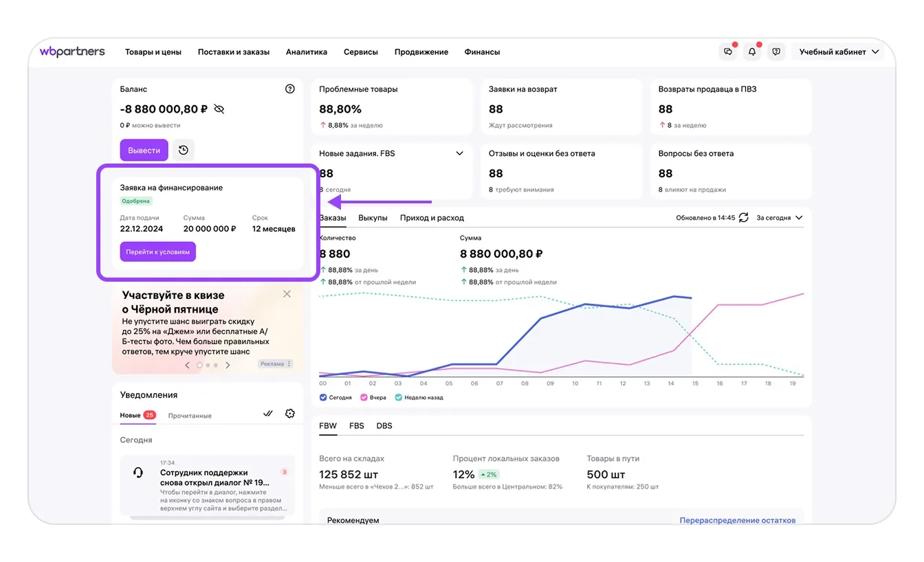Click the Вывести button
Viewport: 924px width, 562px height.
(144, 150)
